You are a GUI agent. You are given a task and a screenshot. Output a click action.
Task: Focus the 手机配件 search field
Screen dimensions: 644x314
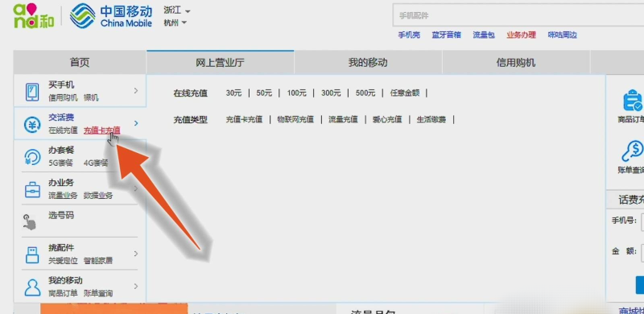(x=518, y=15)
